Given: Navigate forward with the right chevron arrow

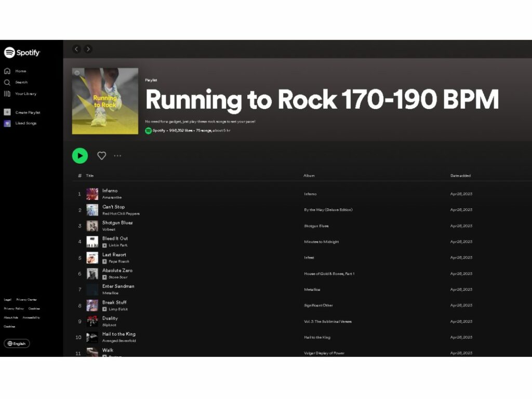Looking at the screenshot, I should click(88, 48).
